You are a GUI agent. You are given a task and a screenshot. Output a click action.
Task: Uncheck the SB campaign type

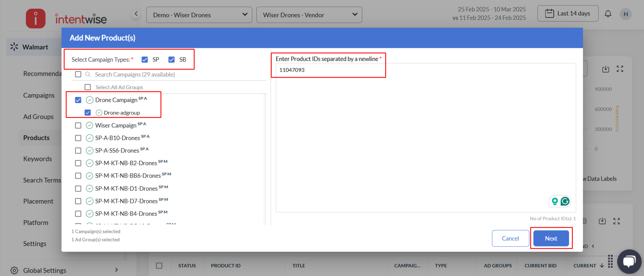(171, 59)
